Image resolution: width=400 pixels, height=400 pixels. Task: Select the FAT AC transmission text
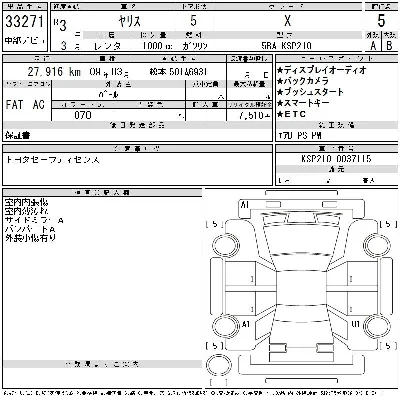pyautogui.click(x=25, y=105)
